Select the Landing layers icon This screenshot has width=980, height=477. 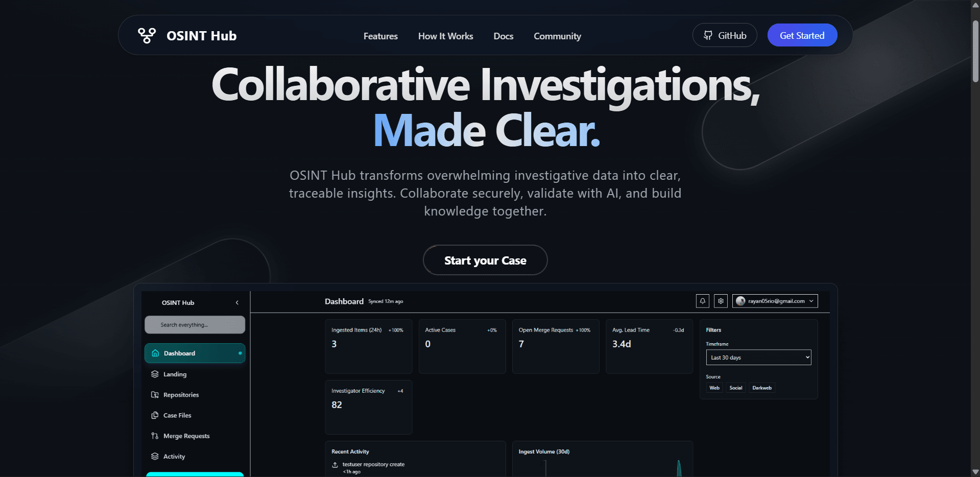[x=155, y=374]
